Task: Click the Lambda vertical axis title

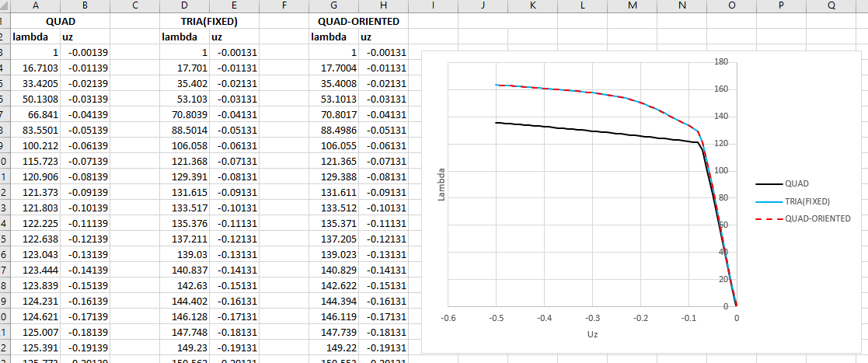Action: click(x=441, y=185)
